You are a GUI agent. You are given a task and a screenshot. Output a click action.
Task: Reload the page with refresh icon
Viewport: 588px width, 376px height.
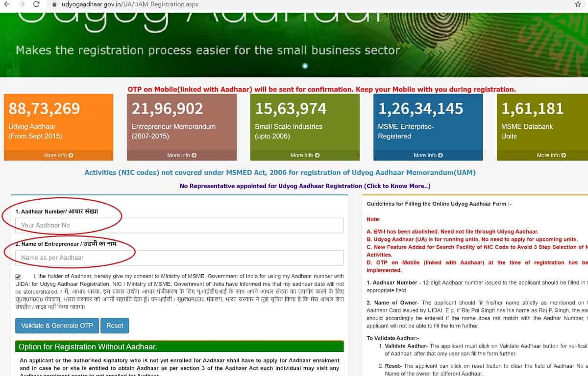point(36,4)
